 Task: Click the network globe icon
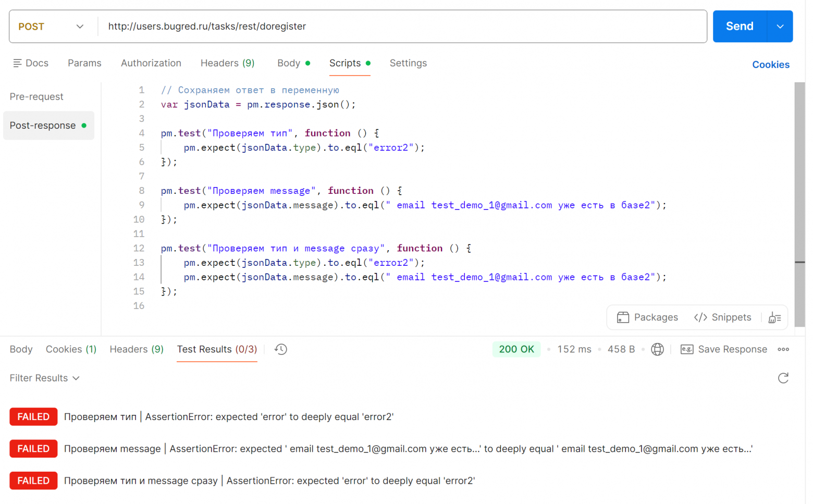click(x=657, y=349)
